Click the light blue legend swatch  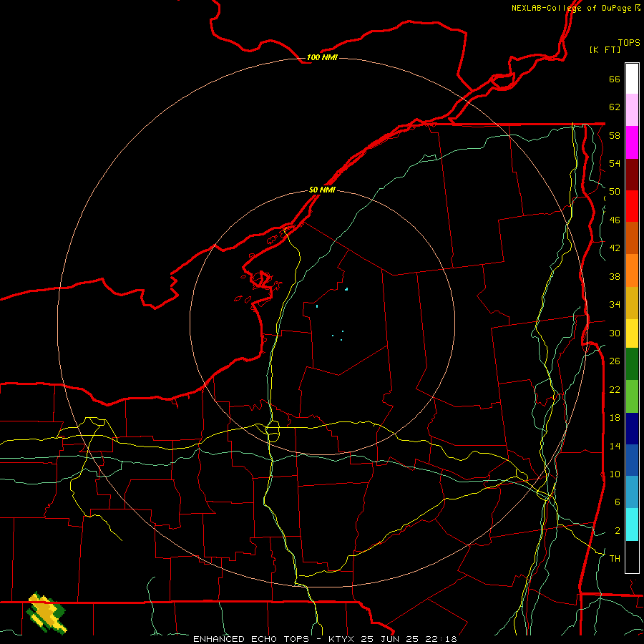point(632,492)
